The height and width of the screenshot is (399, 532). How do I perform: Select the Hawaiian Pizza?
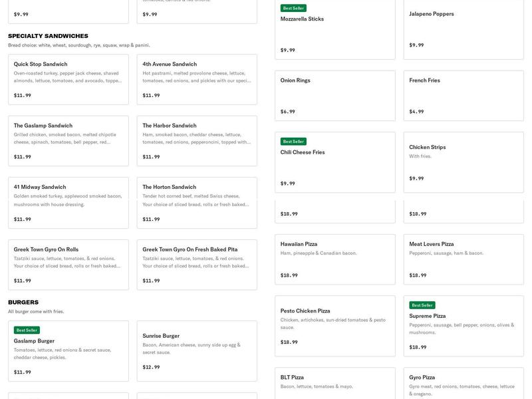click(334, 259)
